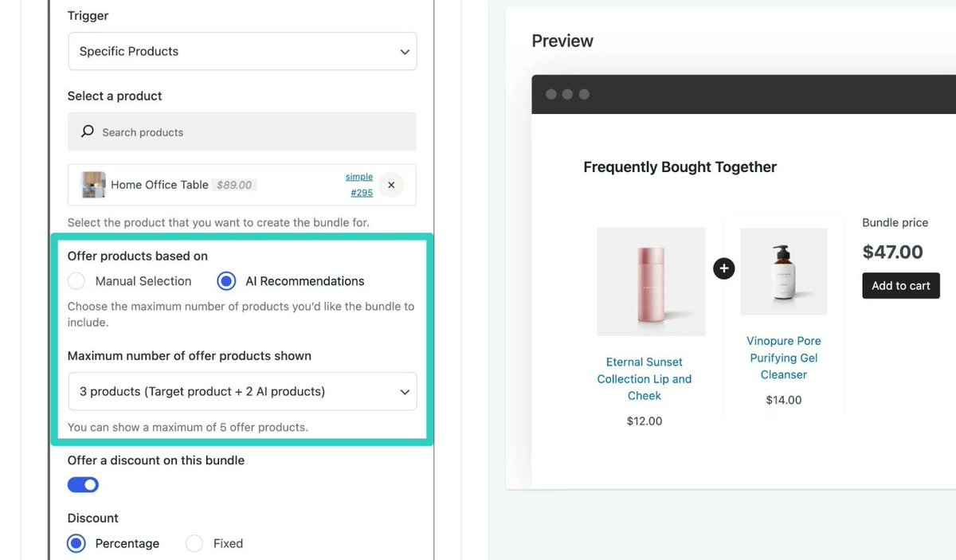Click the third dot in preview browser bar
Screen dimensions: 956x560
584,94
